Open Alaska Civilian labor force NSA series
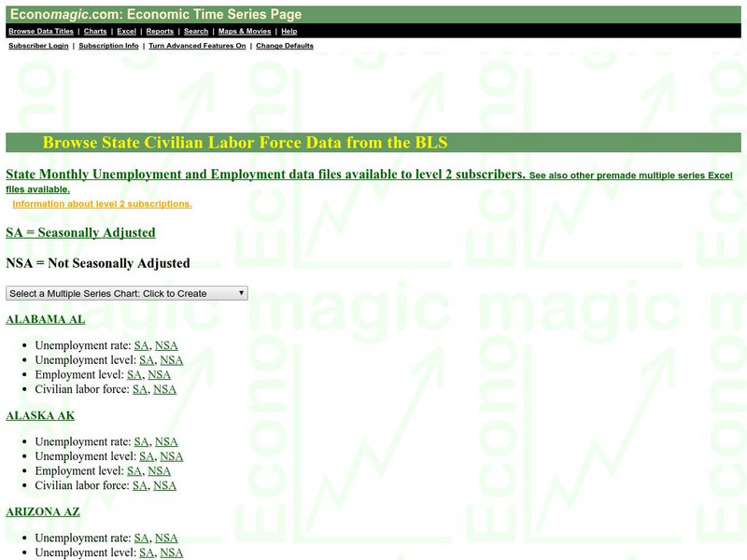The width and height of the screenshot is (747, 560). pos(165,485)
